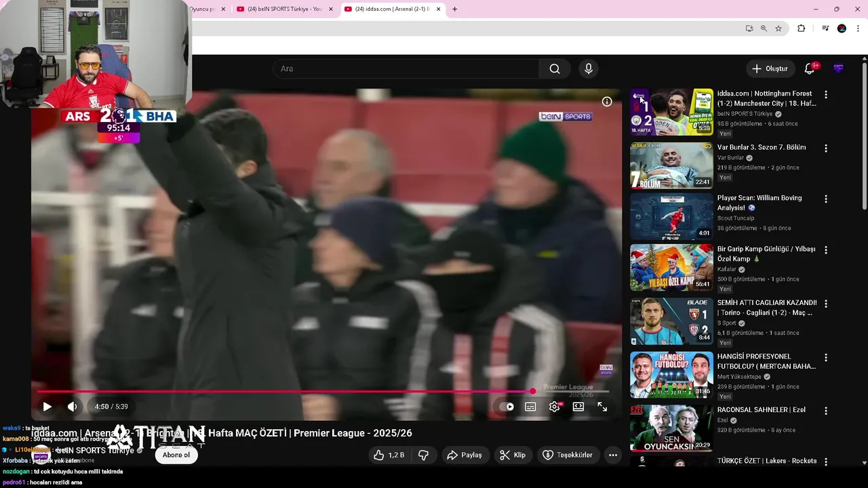The height and width of the screenshot is (488, 868).
Task: Start voice search with microphone icon
Action: coord(589,68)
